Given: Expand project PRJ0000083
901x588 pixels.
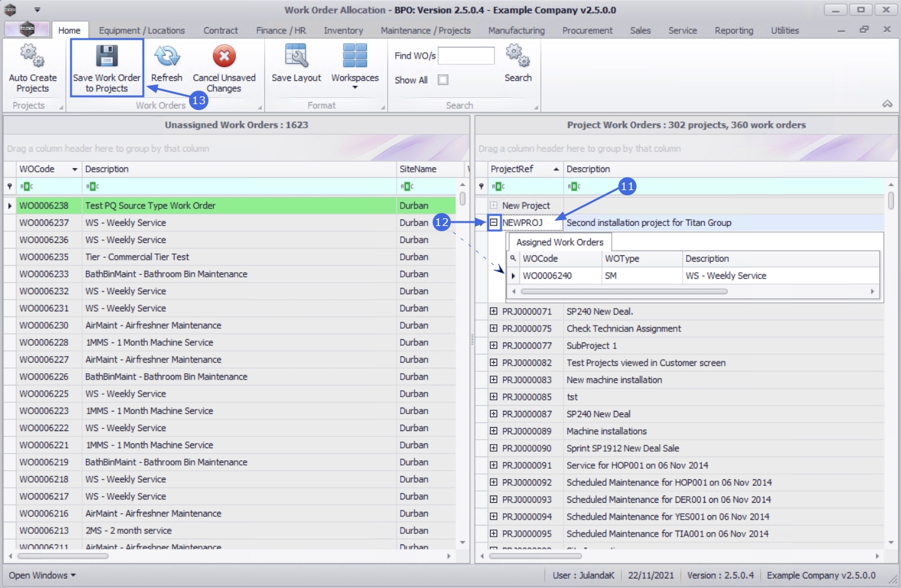Looking at the screenshot, I should 494,380.
